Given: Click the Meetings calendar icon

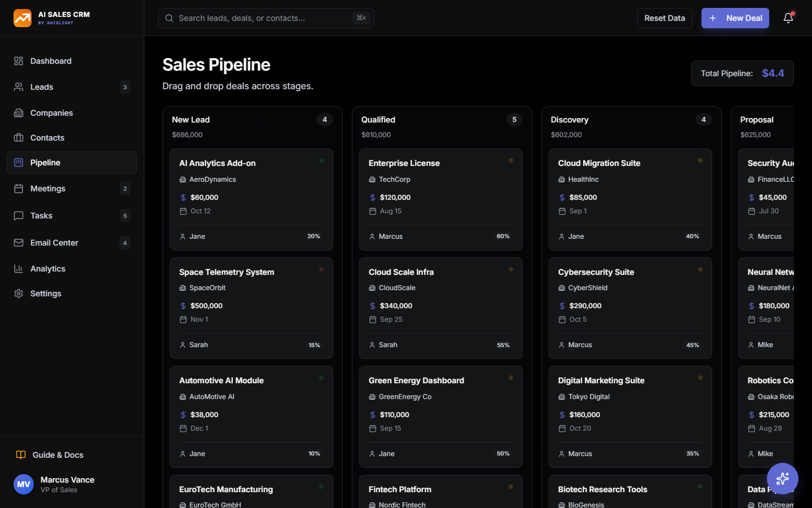Looking at the screenshot, I should [19, 189].
